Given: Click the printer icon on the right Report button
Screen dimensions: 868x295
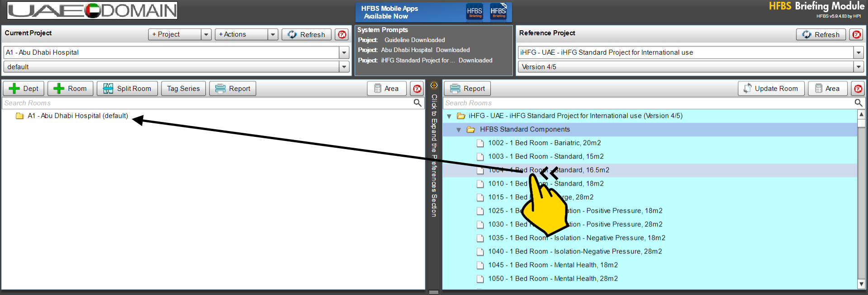Looking at the screenshot, I should pos(455,89).
